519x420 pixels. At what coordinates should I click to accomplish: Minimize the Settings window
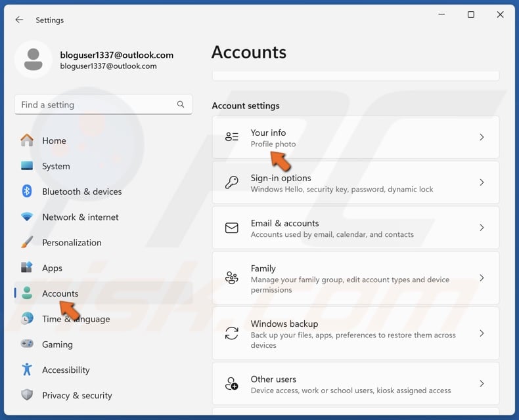pos(441,14)
